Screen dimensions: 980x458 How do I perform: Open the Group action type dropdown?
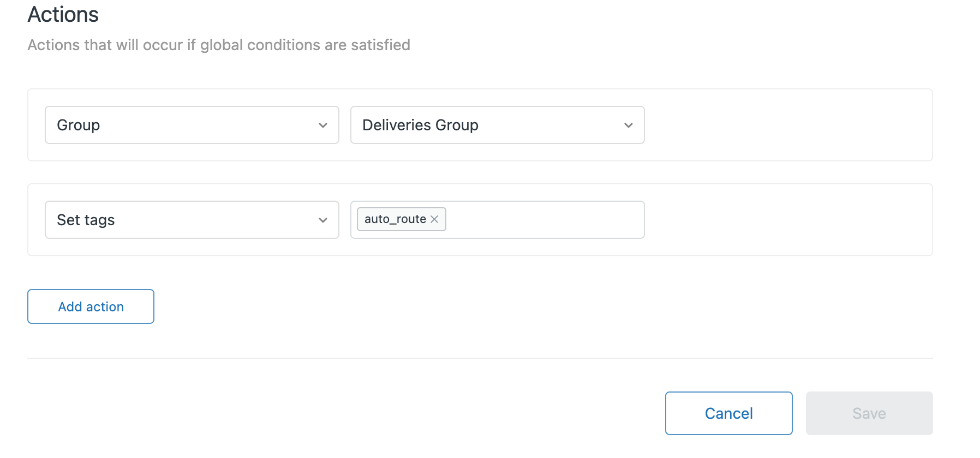point(191,125)
